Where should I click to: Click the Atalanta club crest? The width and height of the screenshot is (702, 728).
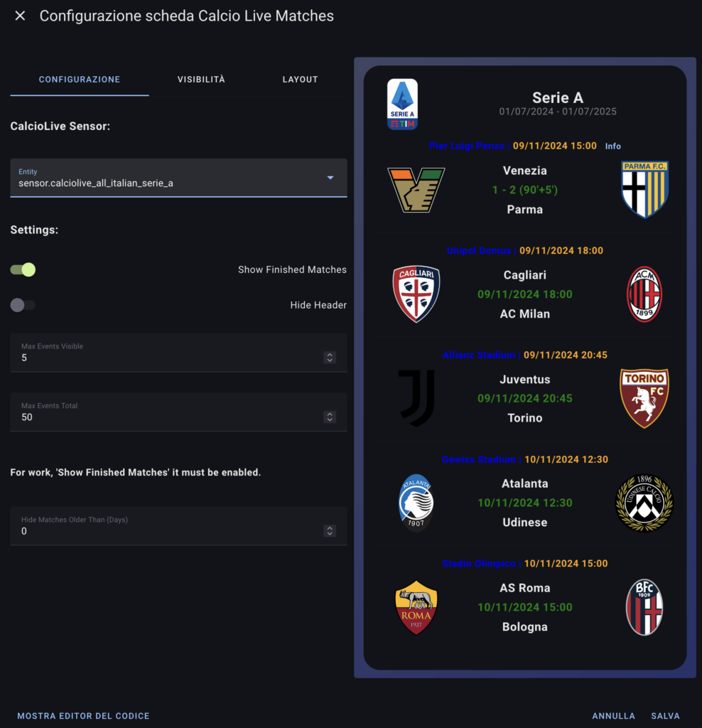tap(416, 503)
